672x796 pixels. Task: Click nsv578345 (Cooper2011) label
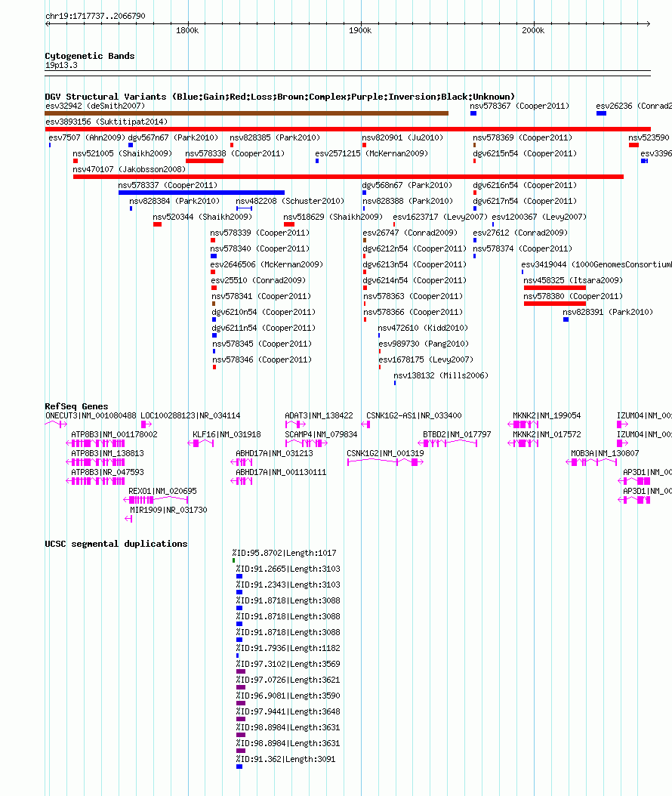coord(262,344)
